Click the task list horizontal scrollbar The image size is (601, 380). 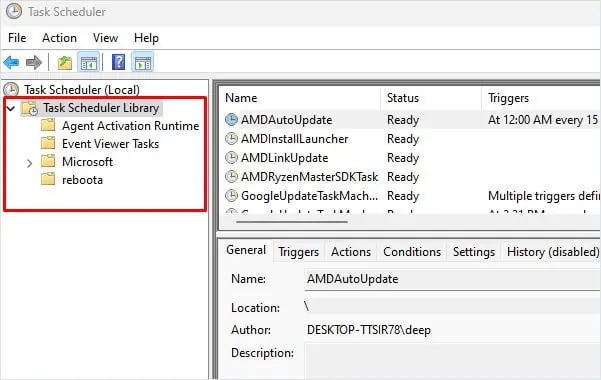click(x=292, y=222)
